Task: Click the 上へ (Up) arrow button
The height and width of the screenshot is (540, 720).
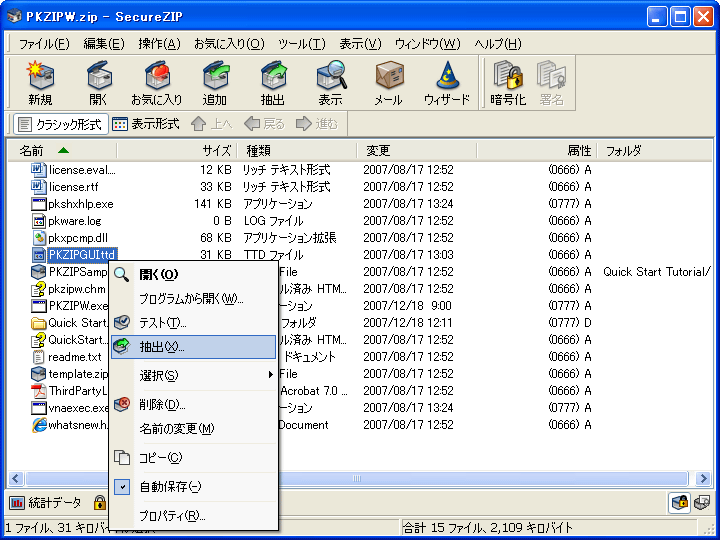Action: 211,124
